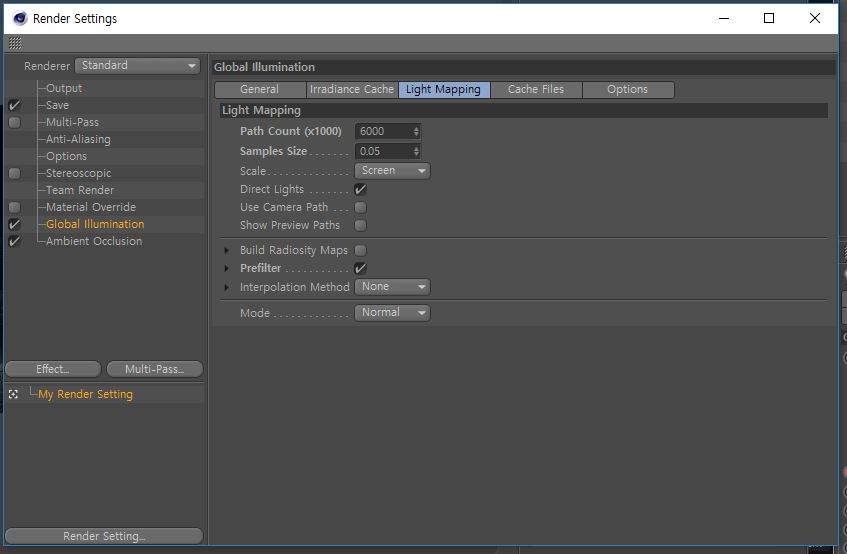Viewport: 847px width, 554px height.
Task: Open the Renderer Standard dropdown
Action: click(x=138, y=65)
